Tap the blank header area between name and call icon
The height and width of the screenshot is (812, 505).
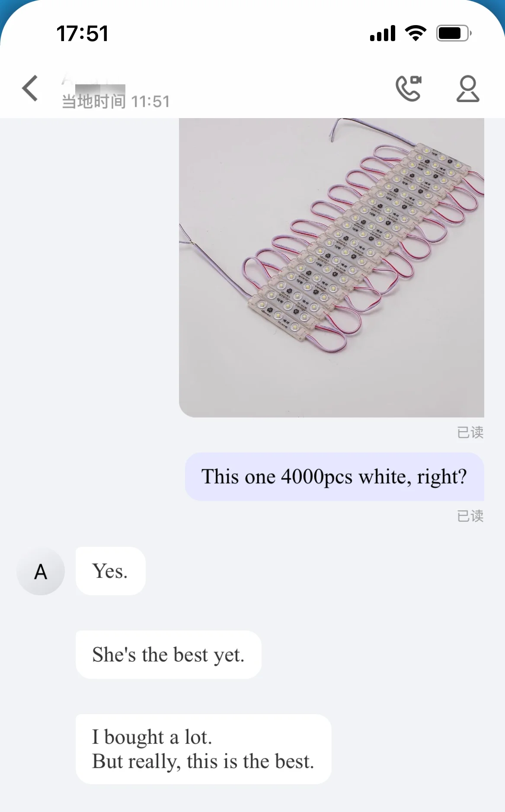pos(281,89)
